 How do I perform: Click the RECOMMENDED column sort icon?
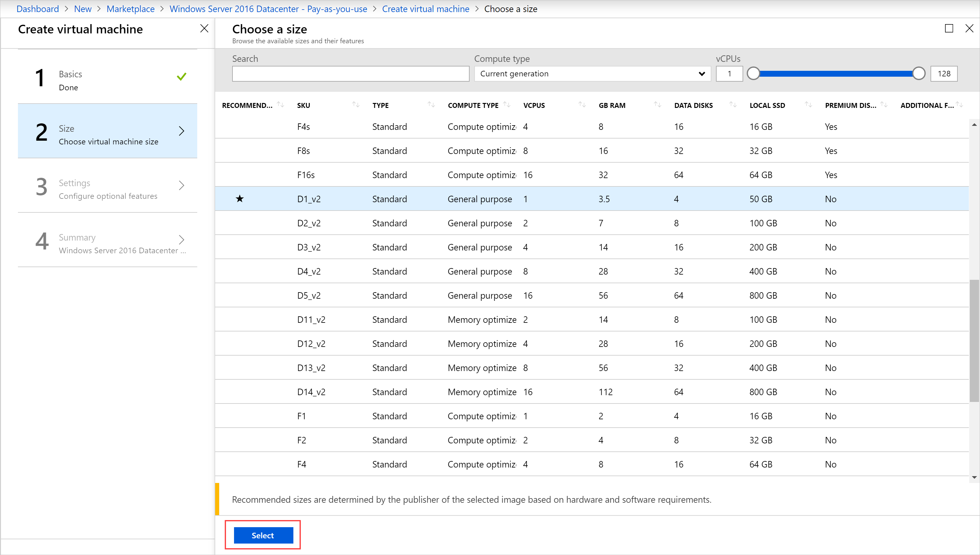click(x=280, y=105)
